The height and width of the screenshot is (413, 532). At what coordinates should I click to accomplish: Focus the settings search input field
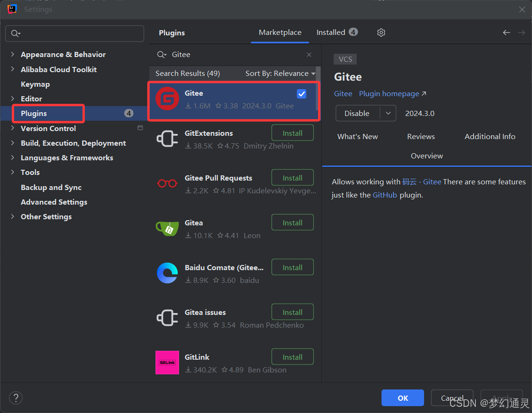tap(74, 33)
